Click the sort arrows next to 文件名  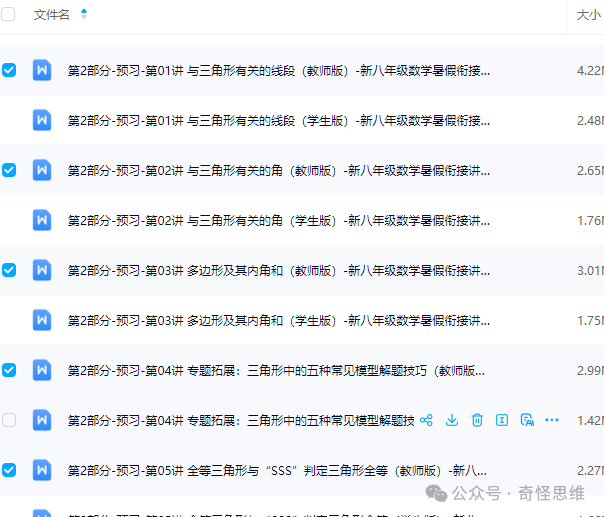[84, 14]
